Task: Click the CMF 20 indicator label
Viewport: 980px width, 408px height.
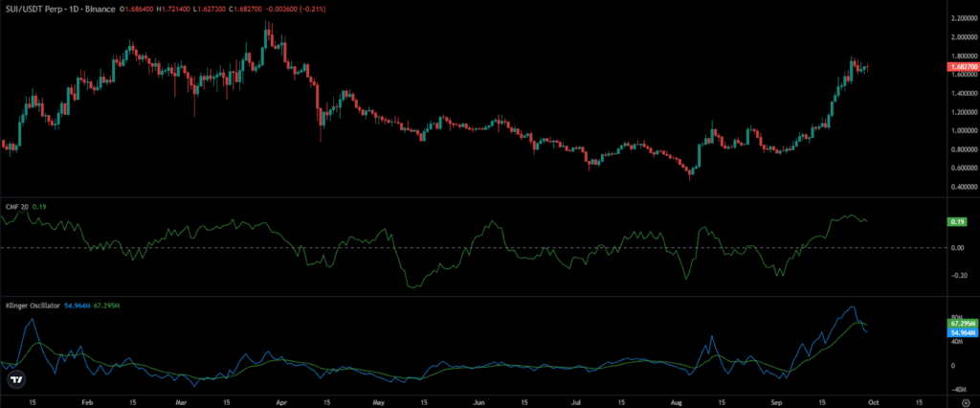Action: click(x=15, y=206)
